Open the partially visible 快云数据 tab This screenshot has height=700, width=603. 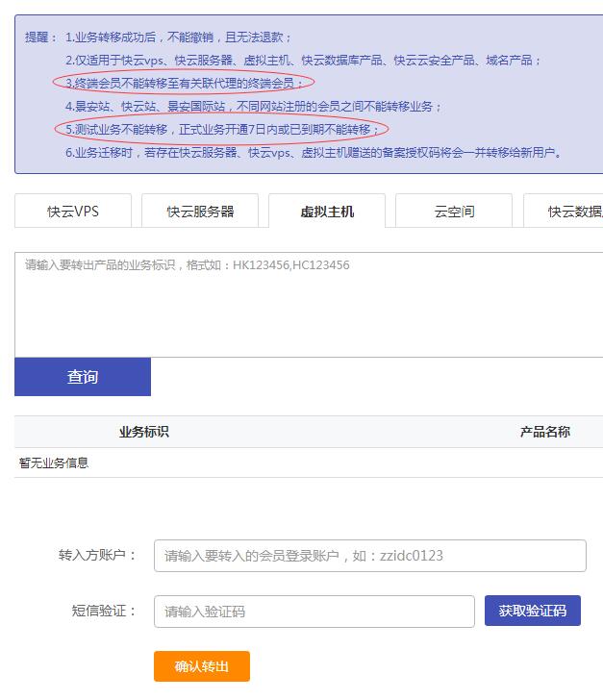click(x=567, y=212)
